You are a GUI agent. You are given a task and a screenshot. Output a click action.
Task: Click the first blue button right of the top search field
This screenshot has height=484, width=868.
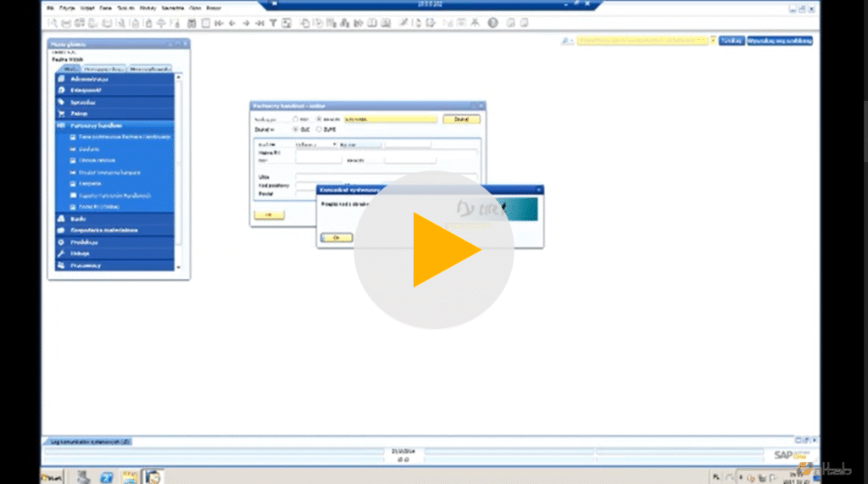(x=732, y=41)
